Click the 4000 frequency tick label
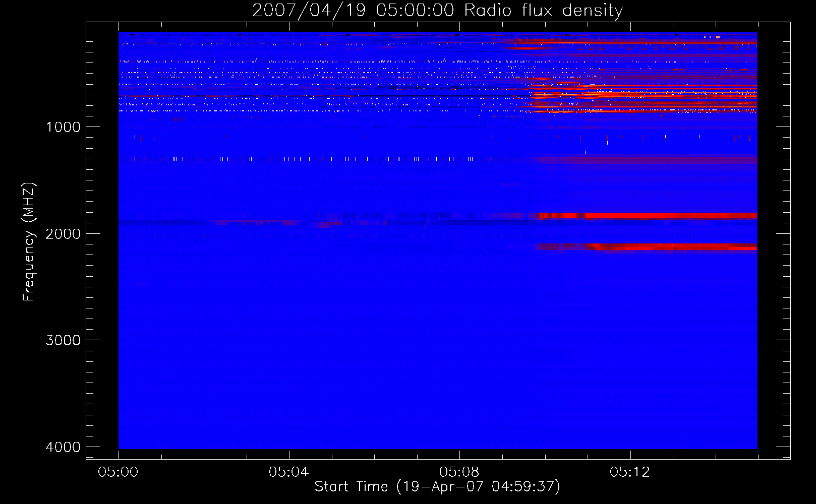The height and width of the screenshot is (504, 816). pos(63,447)
